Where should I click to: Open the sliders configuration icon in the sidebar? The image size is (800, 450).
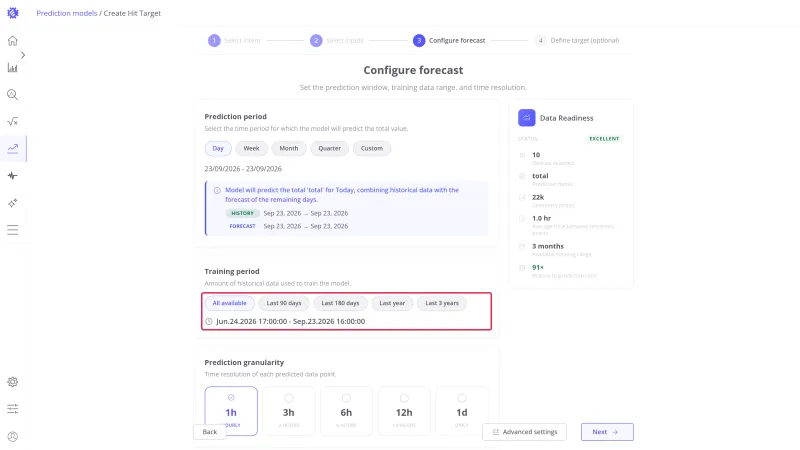(13, 409)
